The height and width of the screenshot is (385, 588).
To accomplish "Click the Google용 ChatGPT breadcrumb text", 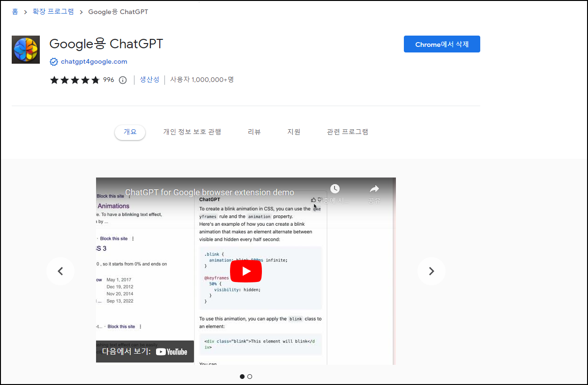I will click(118, 12).
